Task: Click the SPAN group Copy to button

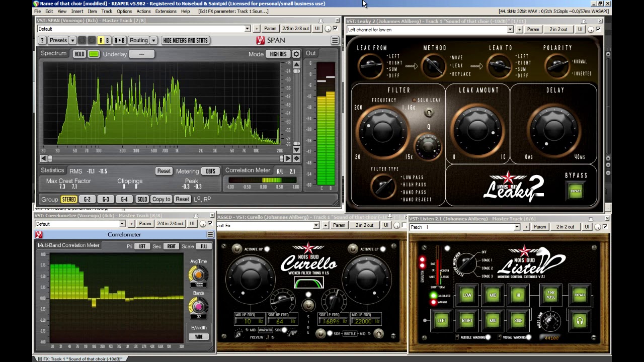Action: [x=161, y=199]
